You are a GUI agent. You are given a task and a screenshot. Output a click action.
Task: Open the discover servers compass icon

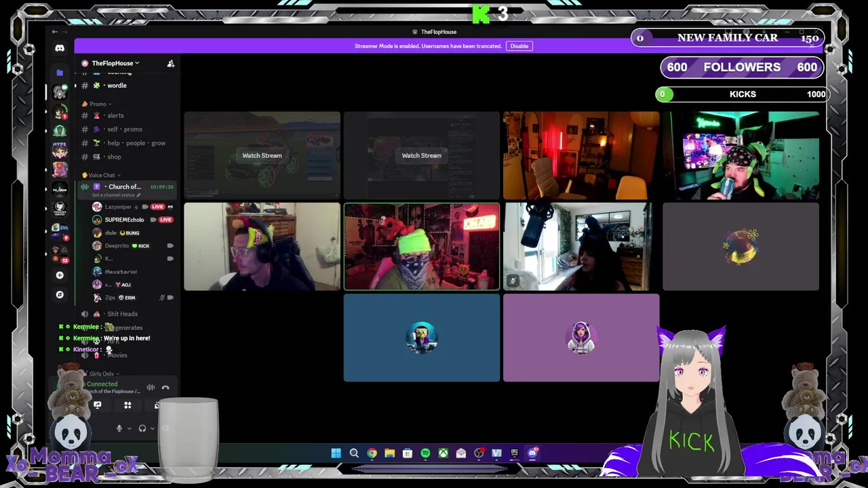(60, 295)
